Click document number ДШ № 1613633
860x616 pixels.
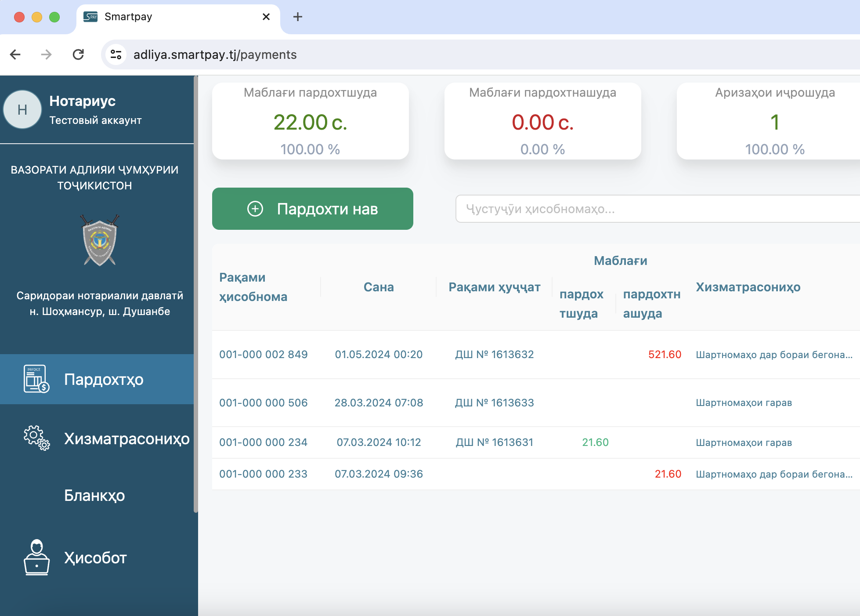(494, 403)
